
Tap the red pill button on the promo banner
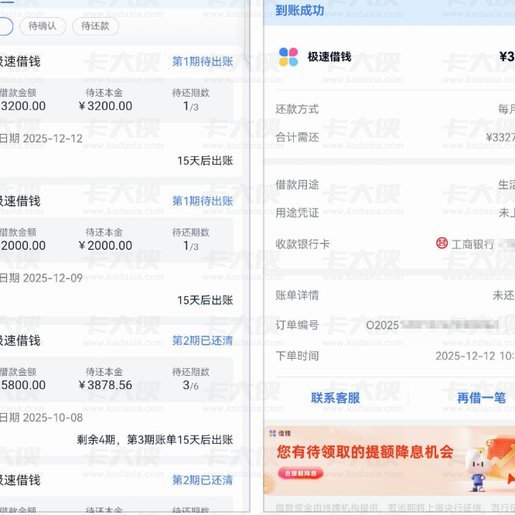300,474
